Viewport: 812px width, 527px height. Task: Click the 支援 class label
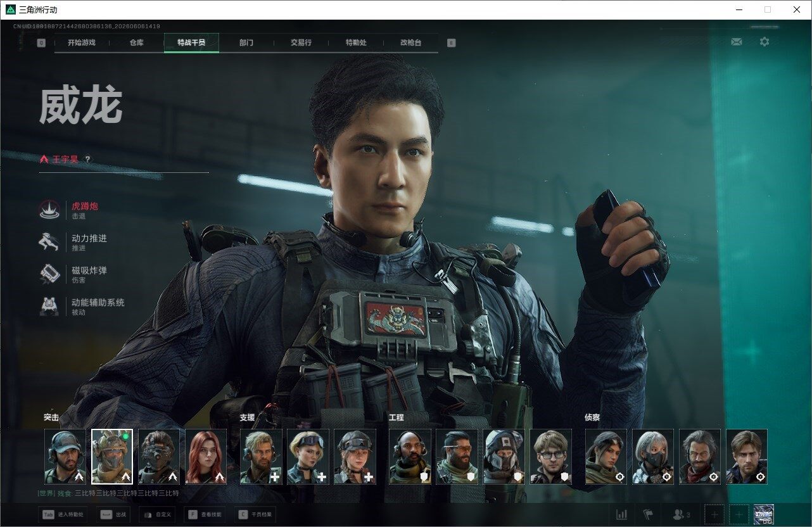247,418
